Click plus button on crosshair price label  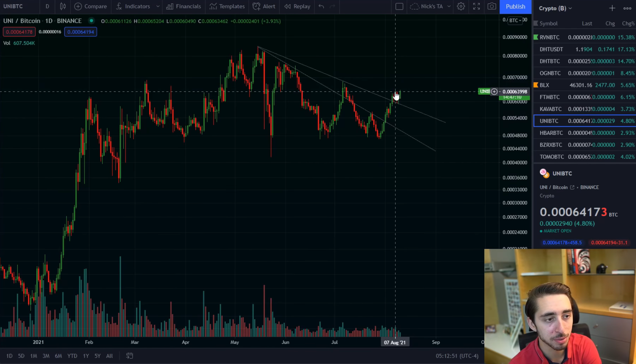tap(494, 92)
